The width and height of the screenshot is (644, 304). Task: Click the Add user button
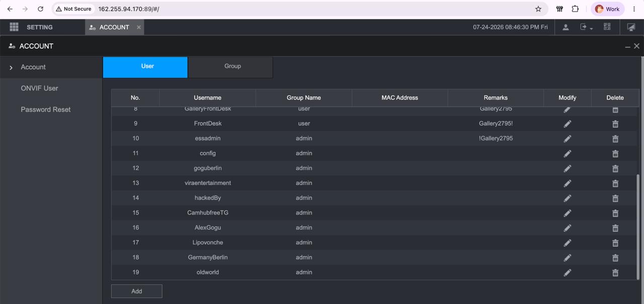pyautogui.click(x=137, y=291)
